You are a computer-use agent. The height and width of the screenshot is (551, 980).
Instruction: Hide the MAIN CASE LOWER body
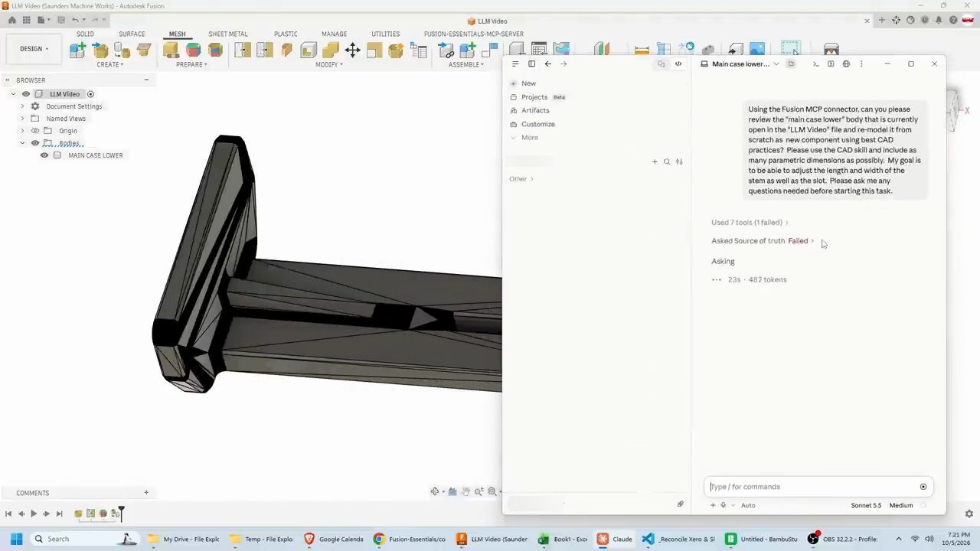click(x=44, y=155)
